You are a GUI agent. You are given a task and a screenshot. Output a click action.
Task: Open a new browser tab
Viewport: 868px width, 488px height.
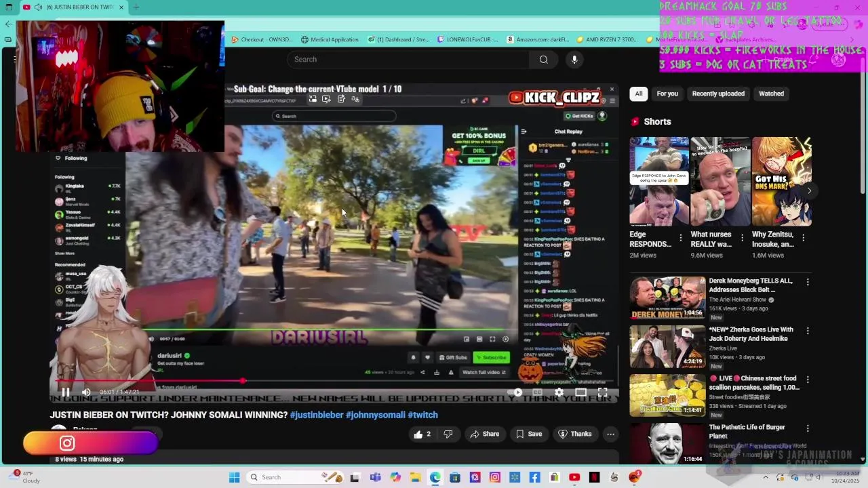click(x=136, y=7)
